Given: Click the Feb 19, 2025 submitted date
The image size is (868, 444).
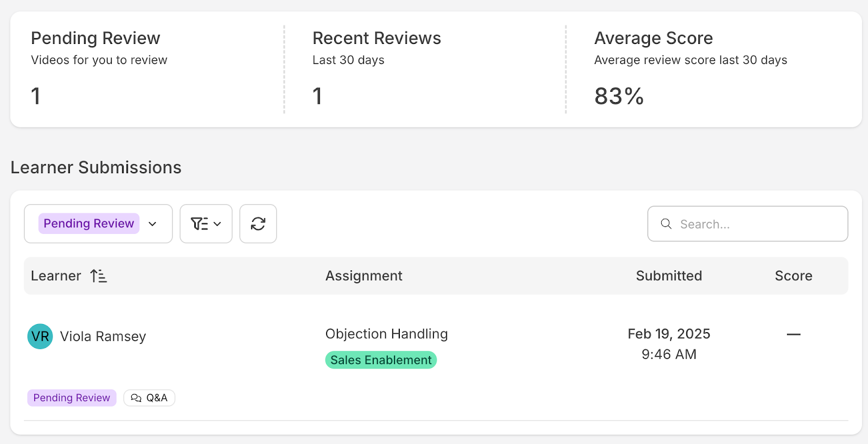Looking at the screenshot, I should point(668,334).
